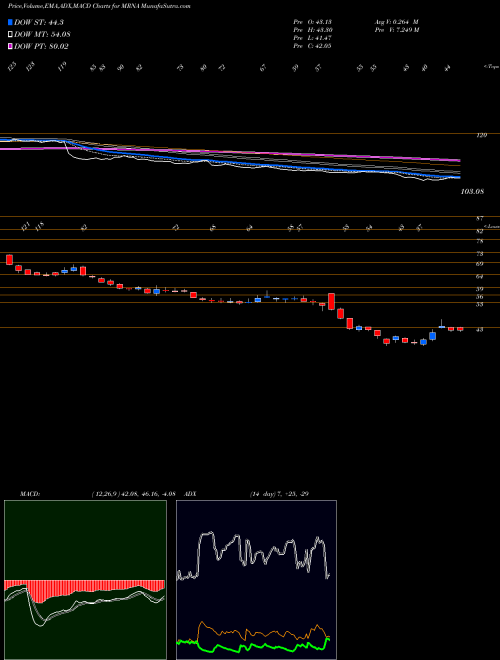
Task: Click the tall red candle before the drop
Action: click(x=331, y=301)
